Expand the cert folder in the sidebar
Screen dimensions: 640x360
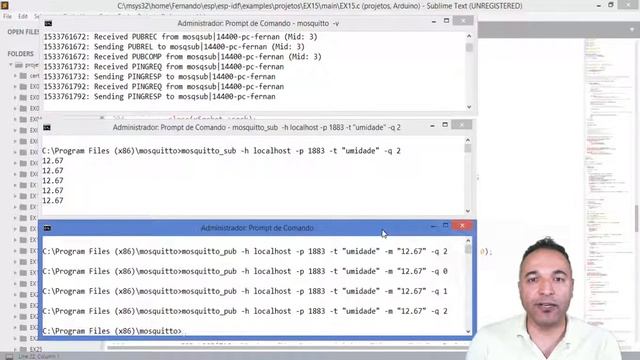(x=15, y=76)
